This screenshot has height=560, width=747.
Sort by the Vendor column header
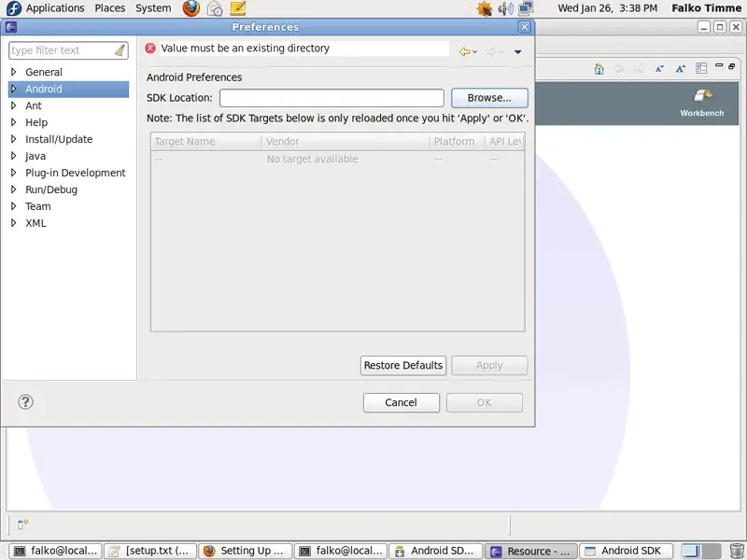tap(345, 142)
